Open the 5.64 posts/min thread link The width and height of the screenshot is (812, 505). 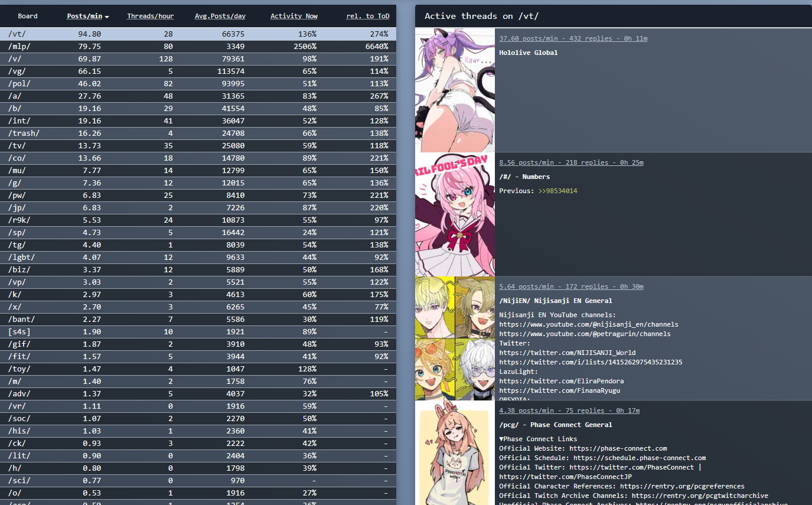click(571, 286)
